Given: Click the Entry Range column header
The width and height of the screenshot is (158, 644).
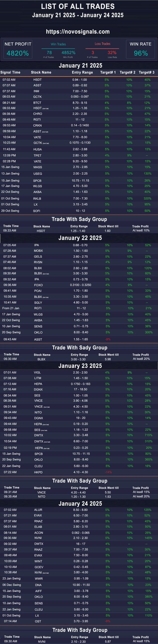Looking at the screenshot, I should [82, 72].
